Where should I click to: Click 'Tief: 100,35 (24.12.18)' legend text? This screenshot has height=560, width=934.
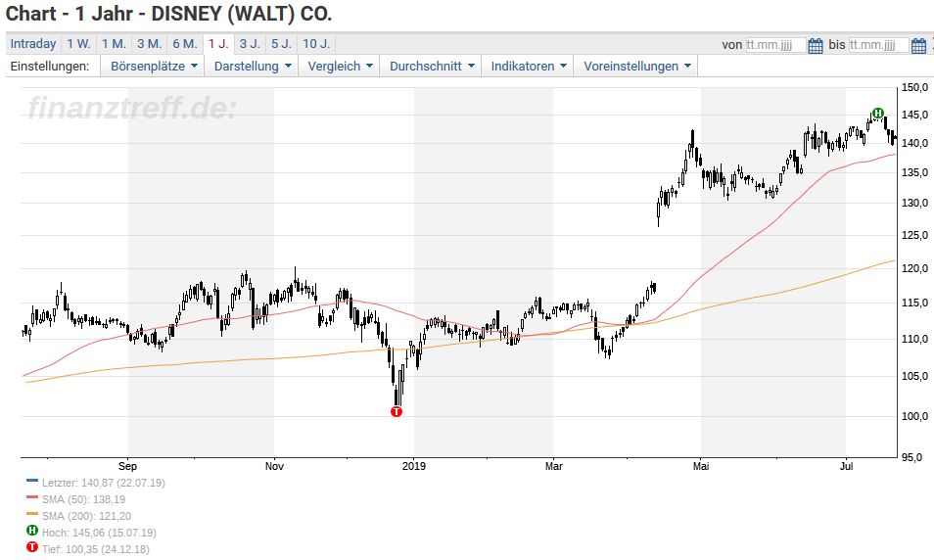pyautogui.click(x=95, y=549)
